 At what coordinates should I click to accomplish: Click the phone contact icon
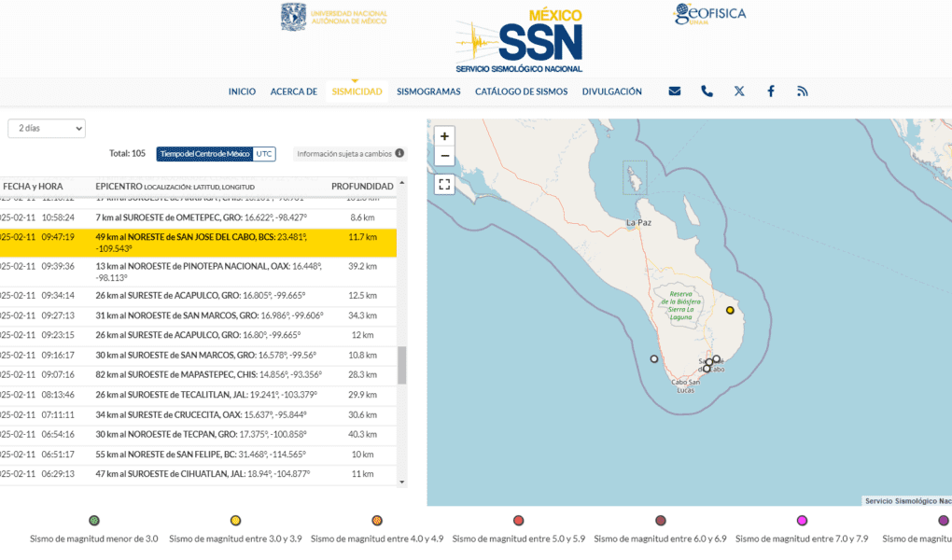click(707, 91)
